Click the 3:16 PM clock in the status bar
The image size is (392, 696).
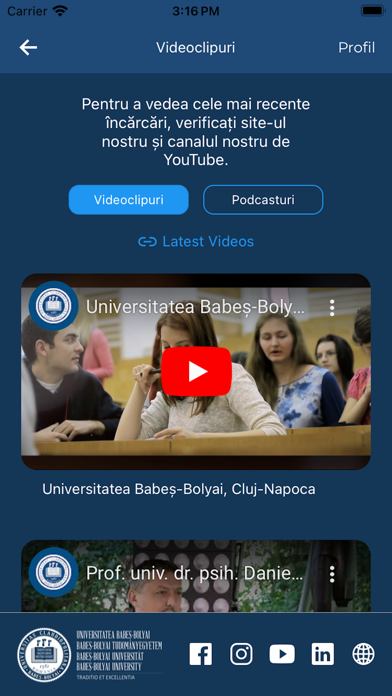coord(196,11)
